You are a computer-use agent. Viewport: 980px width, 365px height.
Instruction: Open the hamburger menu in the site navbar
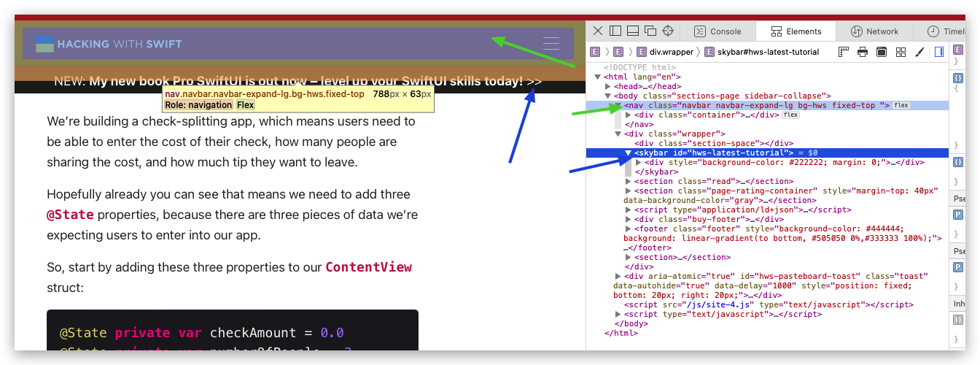tap(551, 44)
